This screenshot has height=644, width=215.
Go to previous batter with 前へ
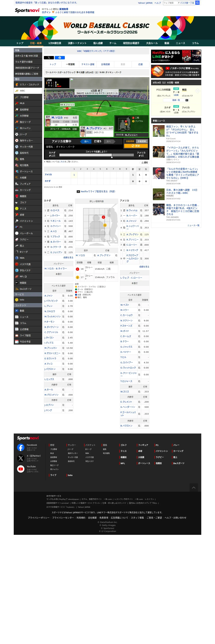pyautogui.click(x=86, y=141)
